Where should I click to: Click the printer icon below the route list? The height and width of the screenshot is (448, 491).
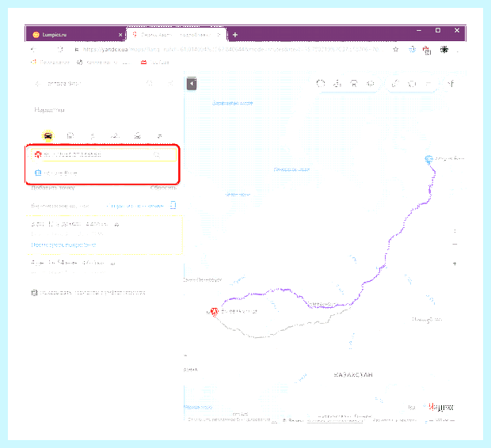point(34,292)
